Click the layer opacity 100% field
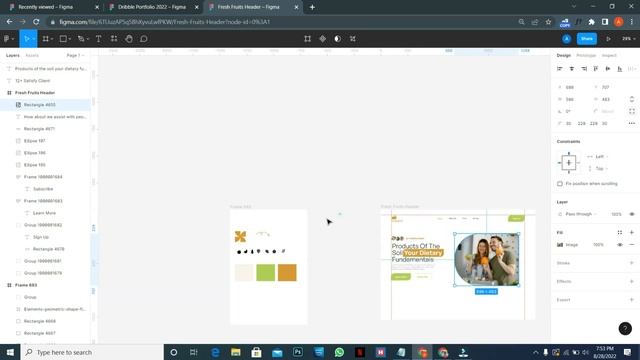This screenshot has height=360, width=640. (x=616, y=214)
